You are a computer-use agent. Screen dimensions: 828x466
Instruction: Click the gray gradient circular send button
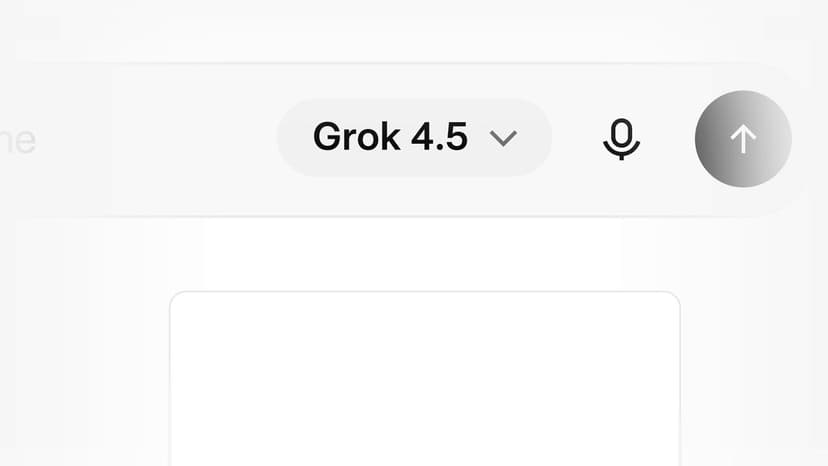(x=743, y=139)
